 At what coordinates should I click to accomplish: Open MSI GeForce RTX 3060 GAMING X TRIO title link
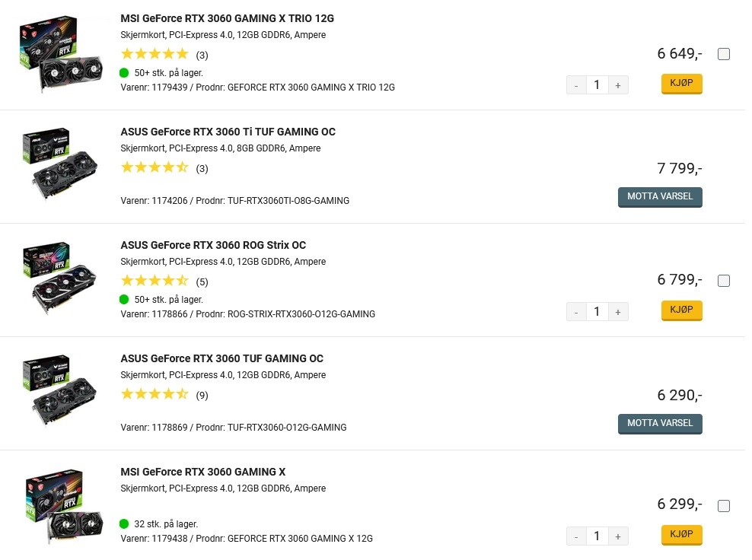tap(228, 19)
